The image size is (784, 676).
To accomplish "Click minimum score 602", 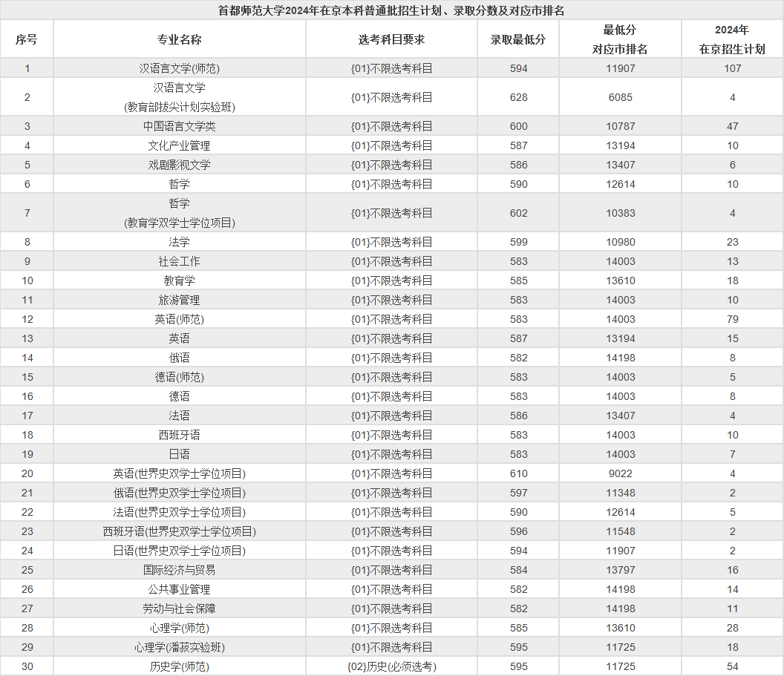I will point(518,214).
